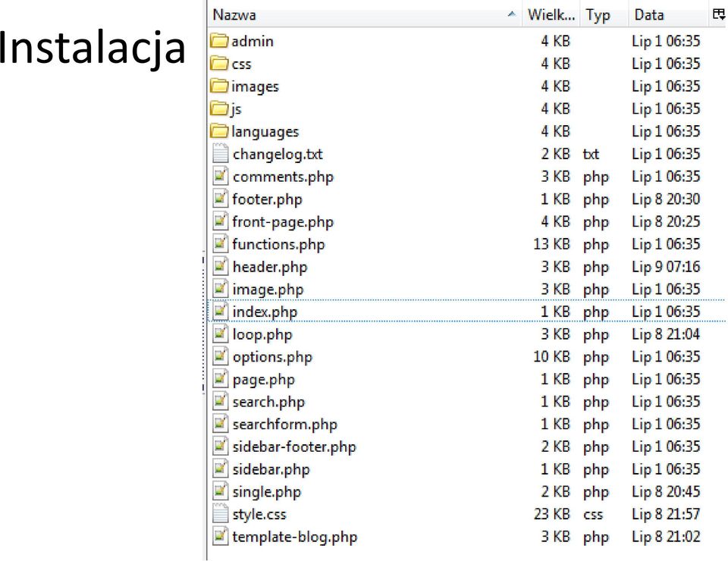Click the file name header.php
The image size is (728, 561).
[x=270, y=267]
